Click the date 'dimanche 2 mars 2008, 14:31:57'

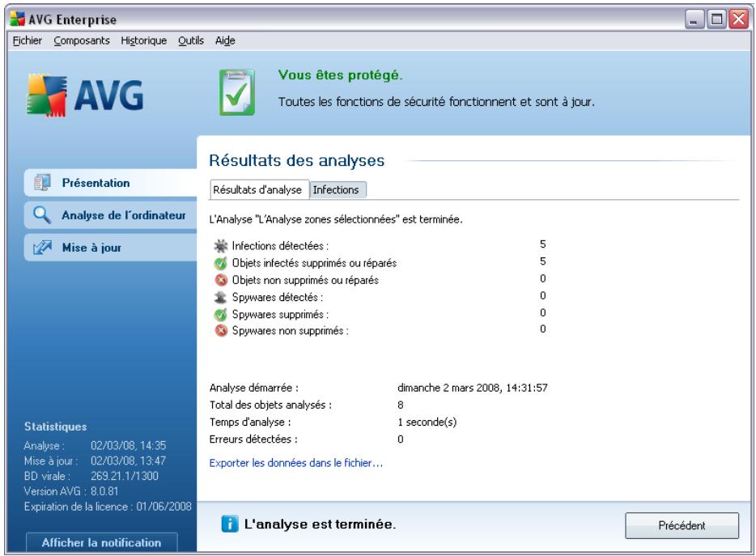[x=473, y=388]
